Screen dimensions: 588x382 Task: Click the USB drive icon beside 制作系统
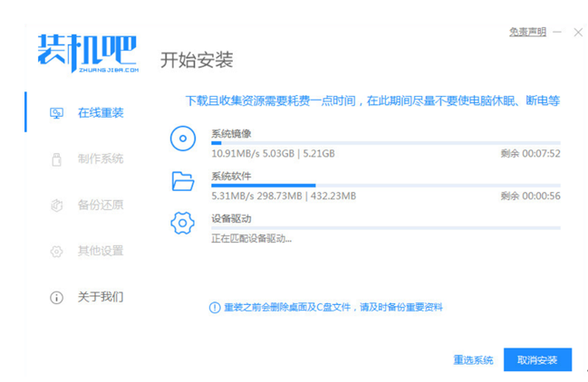tap(56, 159)
